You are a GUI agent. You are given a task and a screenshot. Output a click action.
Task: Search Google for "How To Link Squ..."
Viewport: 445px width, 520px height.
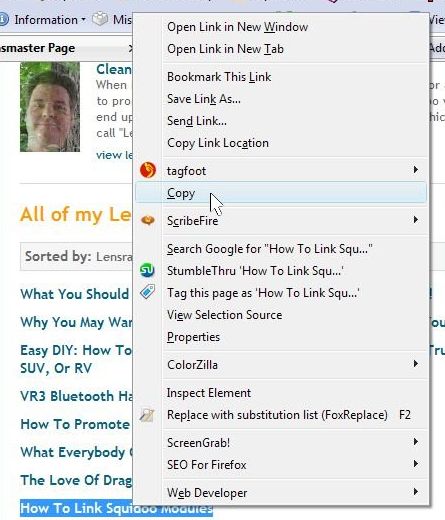281,249
